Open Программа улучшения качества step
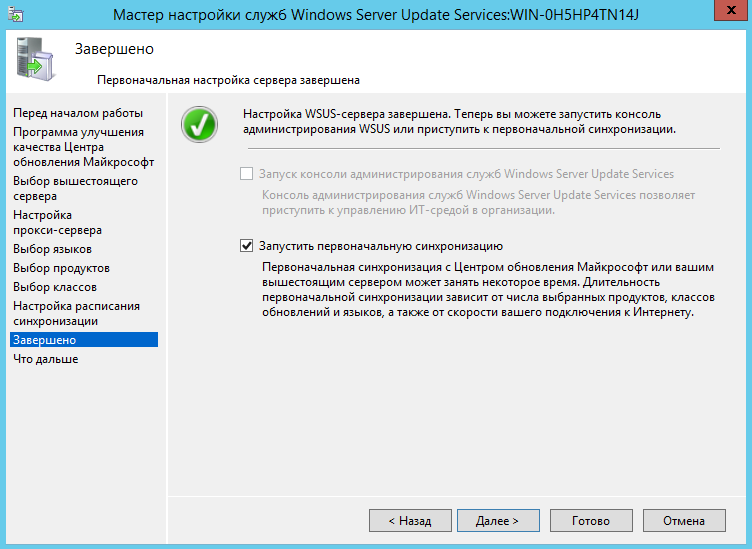Viewport: 752px width, 549px height. click(83, 147)
